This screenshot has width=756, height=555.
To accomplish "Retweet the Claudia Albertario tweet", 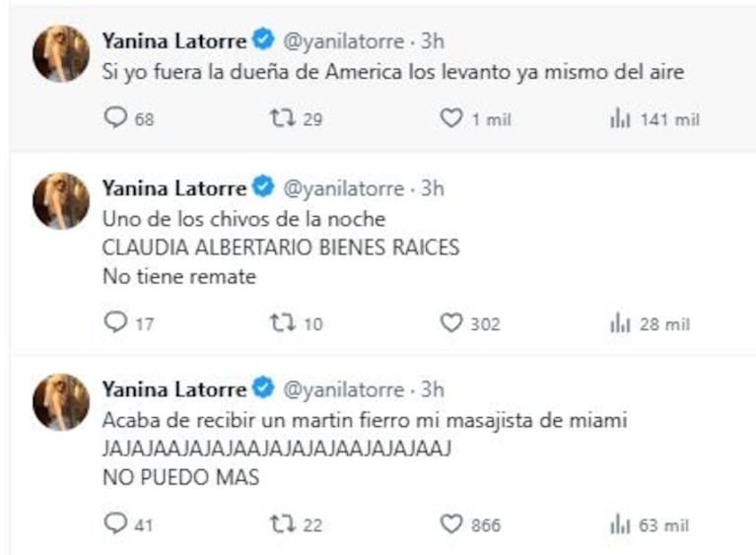I will pos(282,322).
